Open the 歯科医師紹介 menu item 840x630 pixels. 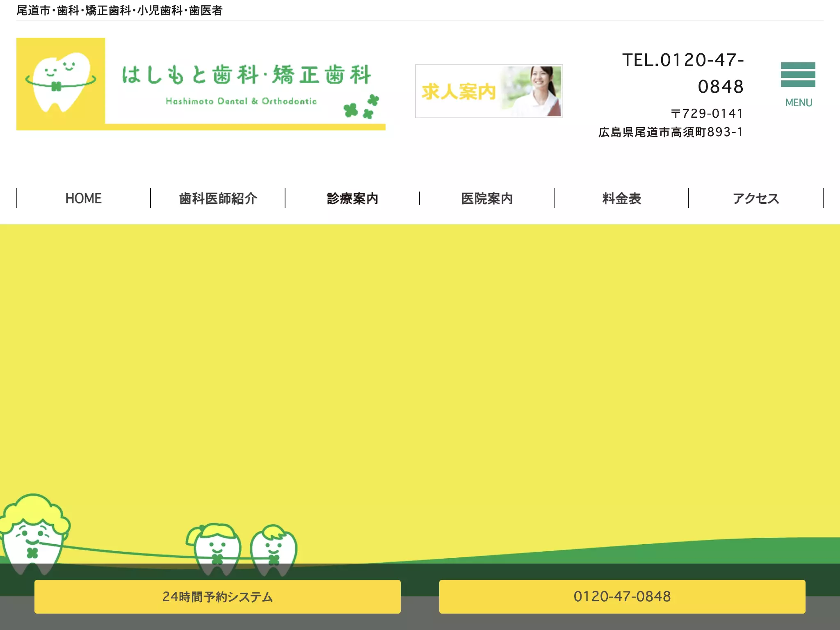[218, 199]
